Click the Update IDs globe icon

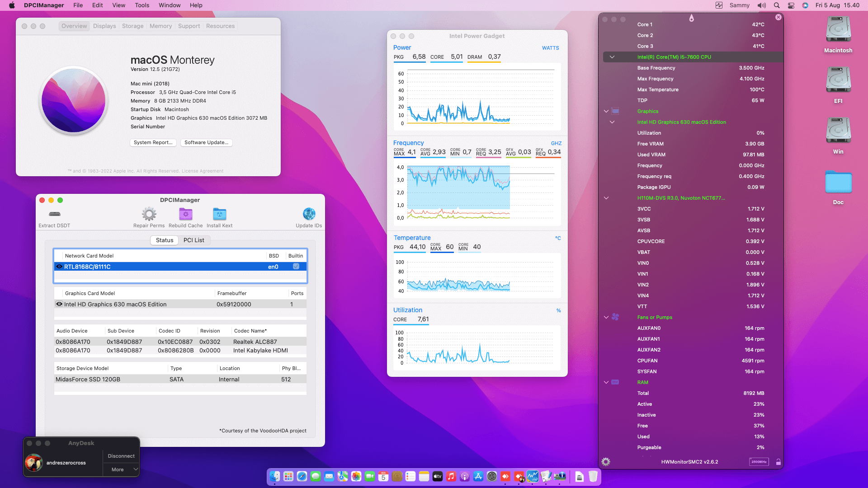click(309, 214)
